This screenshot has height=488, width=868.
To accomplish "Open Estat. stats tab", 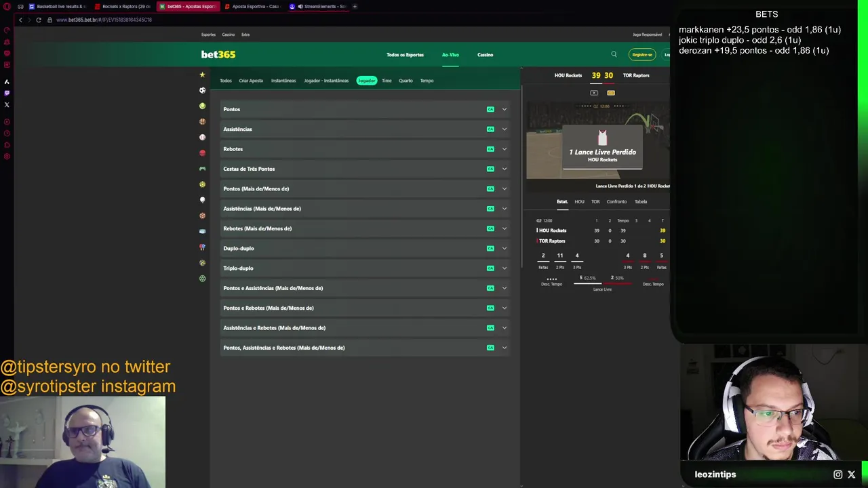I will 562,201.
